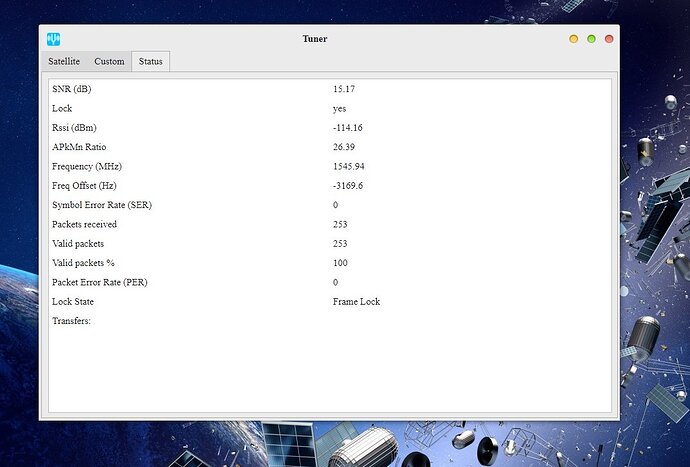Select the Valid packets value 253

tap(340, 244)
